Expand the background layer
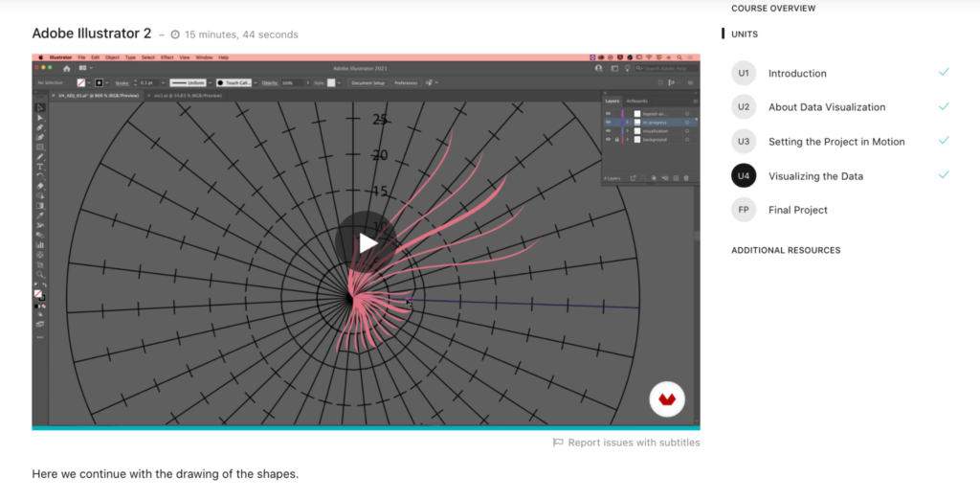This screenshot has height=500, width=980. [x=628, y=140]
